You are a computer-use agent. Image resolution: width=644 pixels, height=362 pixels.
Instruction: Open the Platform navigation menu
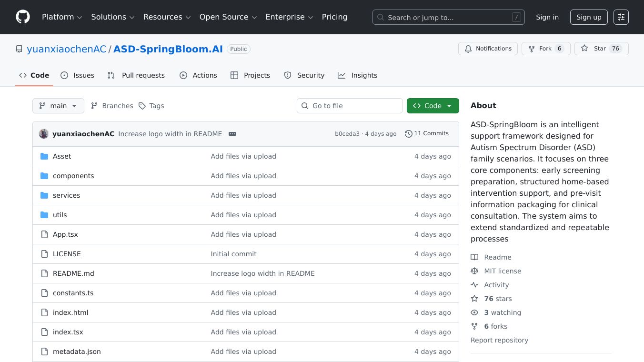(62, 17)
